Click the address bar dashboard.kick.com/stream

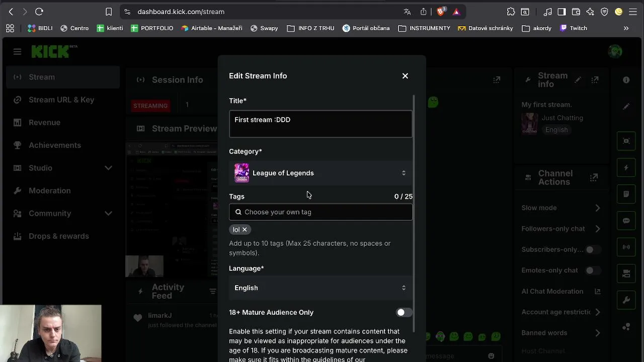point(181,12)
